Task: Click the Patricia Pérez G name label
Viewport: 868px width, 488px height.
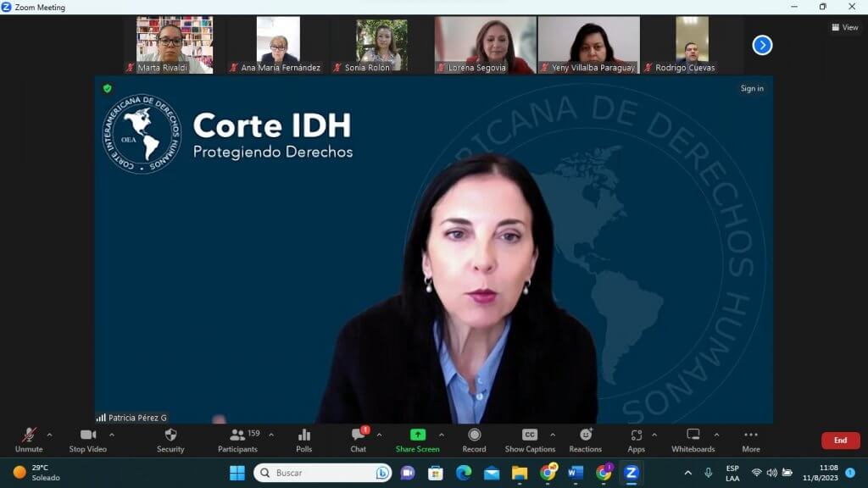Action: point(137,418)
